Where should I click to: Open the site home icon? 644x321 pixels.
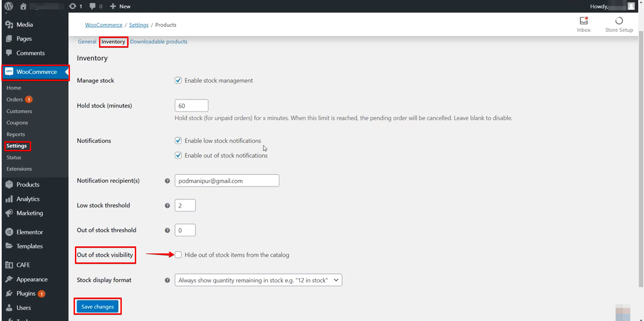pyautogui.click(x=23, y=6)
